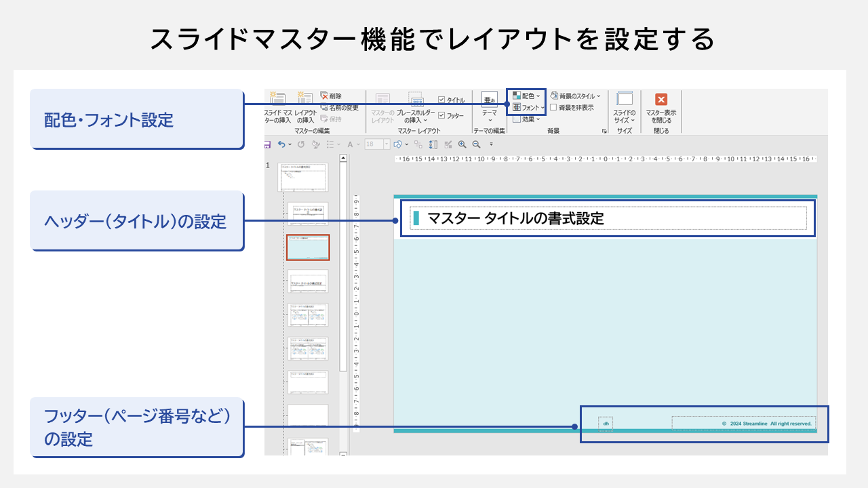Click the Zoom Out magnifier icon
The height and width of the screenshot is (488, 868).
point(476,144)
